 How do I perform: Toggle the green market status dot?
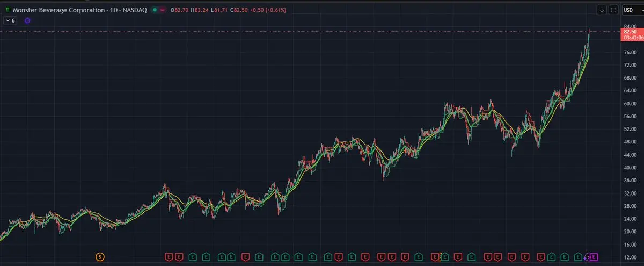[x=155, y=10]
